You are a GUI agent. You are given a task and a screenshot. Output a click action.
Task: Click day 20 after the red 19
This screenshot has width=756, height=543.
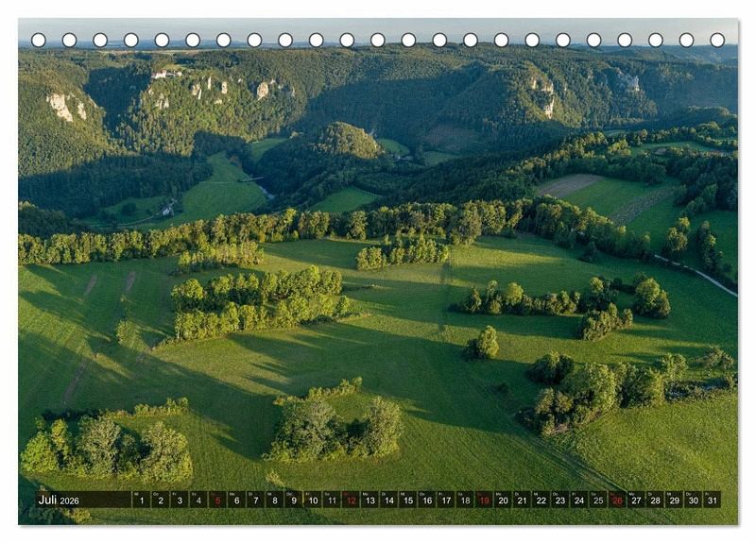[x=503, y=500]
